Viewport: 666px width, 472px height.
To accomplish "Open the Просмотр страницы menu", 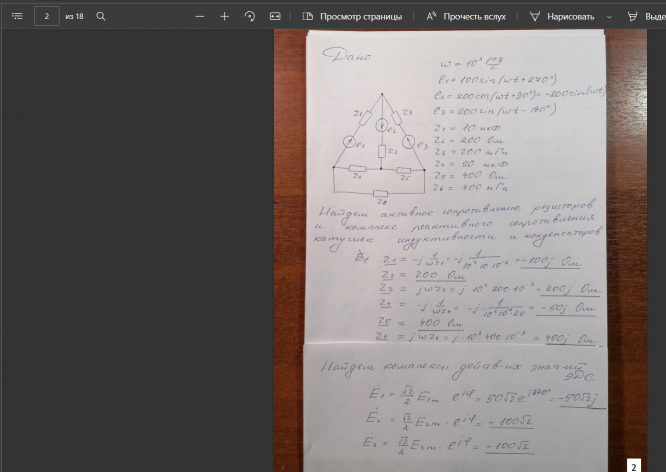I will [x=352, y=17].
